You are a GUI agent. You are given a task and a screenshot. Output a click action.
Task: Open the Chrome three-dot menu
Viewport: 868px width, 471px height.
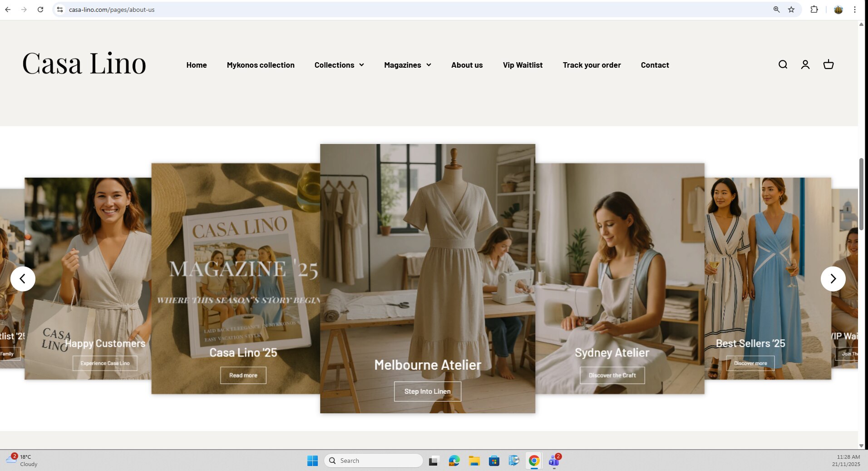pyautogui.click(x=855, y=9)
